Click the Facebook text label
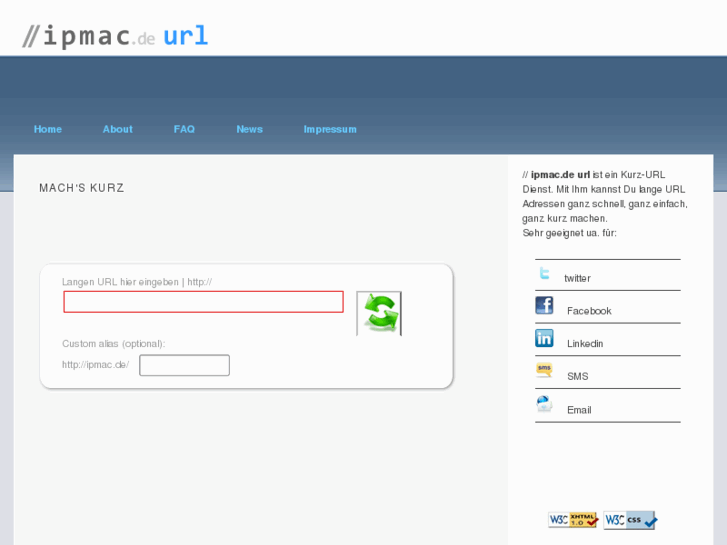Screen dimensions: 727x545 click(x=589, y=311)
